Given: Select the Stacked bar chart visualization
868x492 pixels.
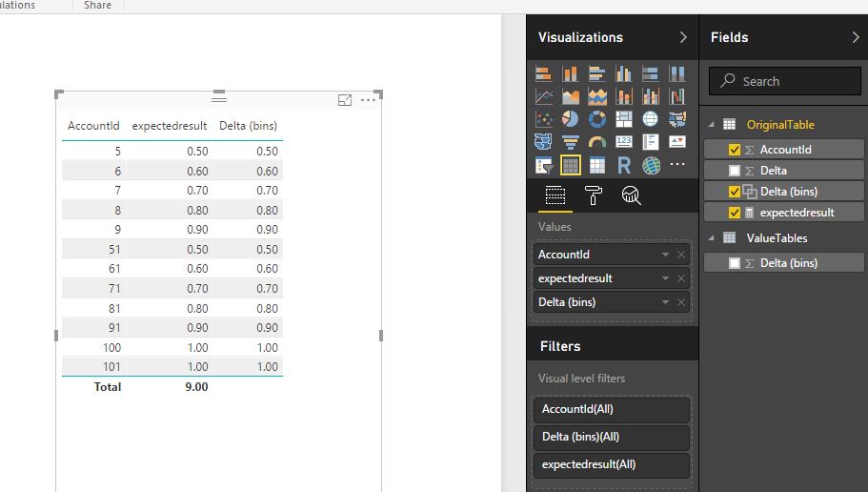Looking at the screenshot, I should pos(544,73).
